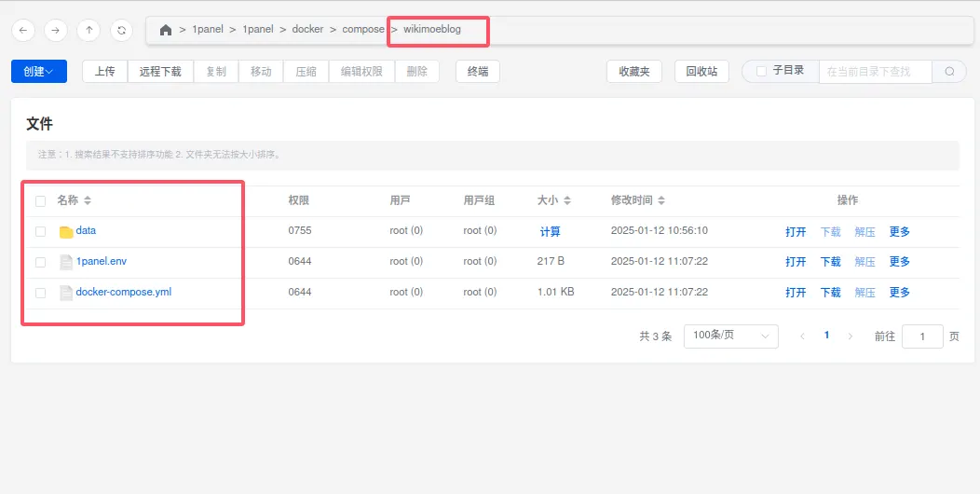Go up one directory level
The width and height of the screenshot is (980, 494).
point(88,30)
